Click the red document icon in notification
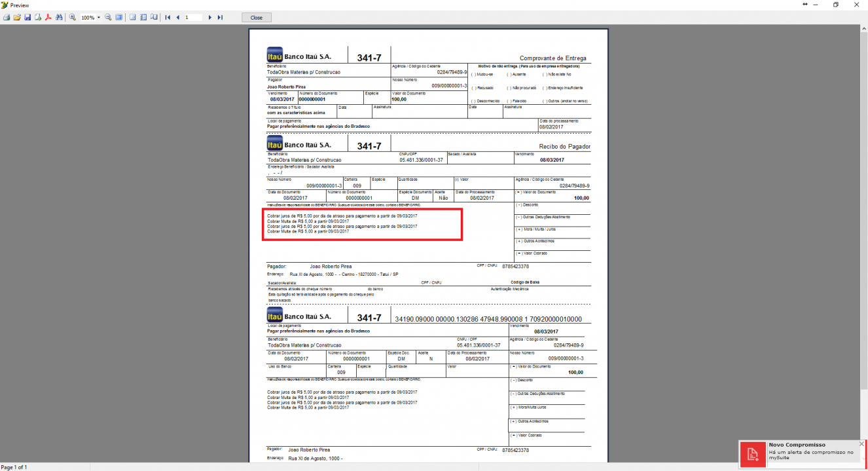This screenshot has width=868, height=471. (753, 454)
